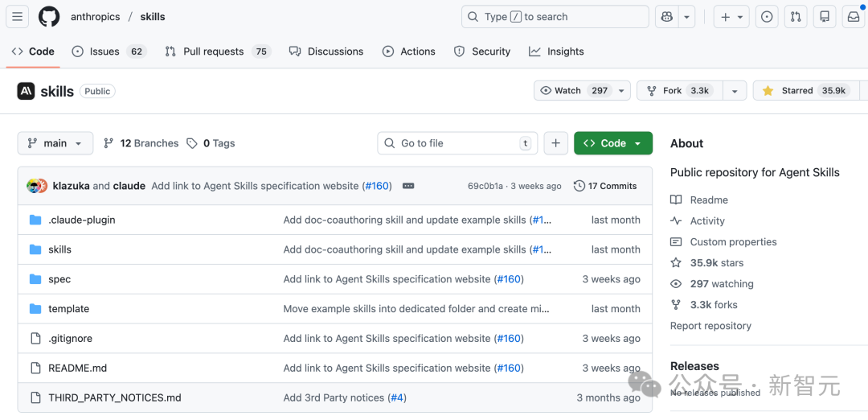The height and width of the screenshot is (420, 868).
Task: Click the file icon beside README.md
Action: pos(35,368)
